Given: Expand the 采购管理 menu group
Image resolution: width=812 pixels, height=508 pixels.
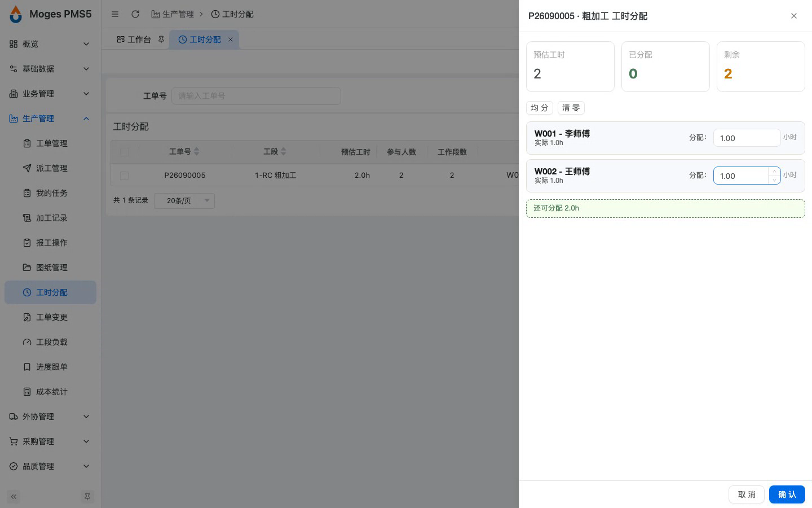Looking at the screenshot, I should pyautogui.click(x=51, y=441).
